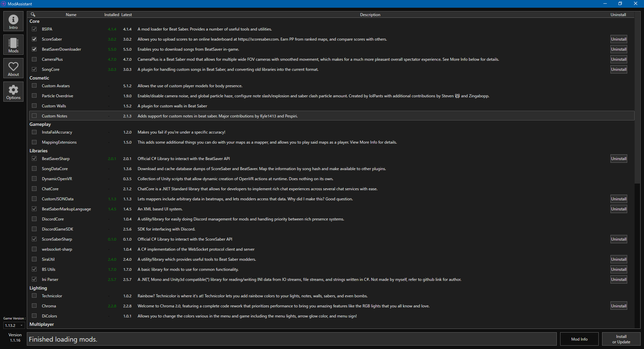Uninstall the Chroma mod

(x=619, y=306)
